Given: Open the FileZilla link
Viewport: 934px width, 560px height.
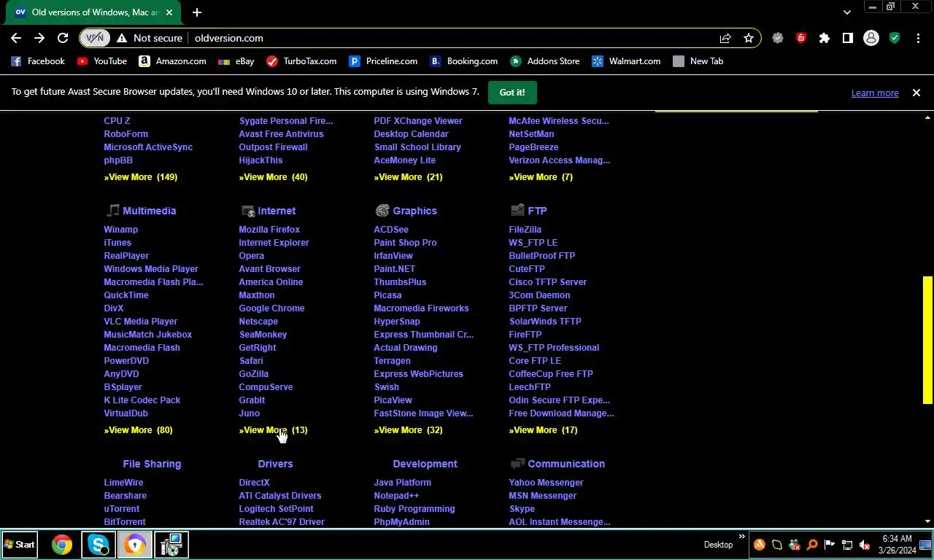Looking at the screenshot, I should click(x=525, y=230).
